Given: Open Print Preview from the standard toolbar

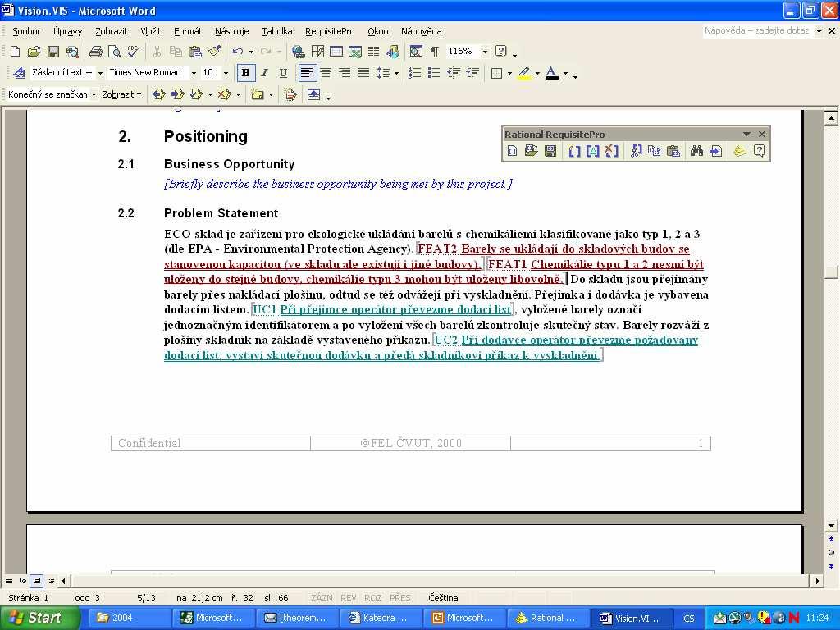Looking at the screenshot, I should pos(114,52).
